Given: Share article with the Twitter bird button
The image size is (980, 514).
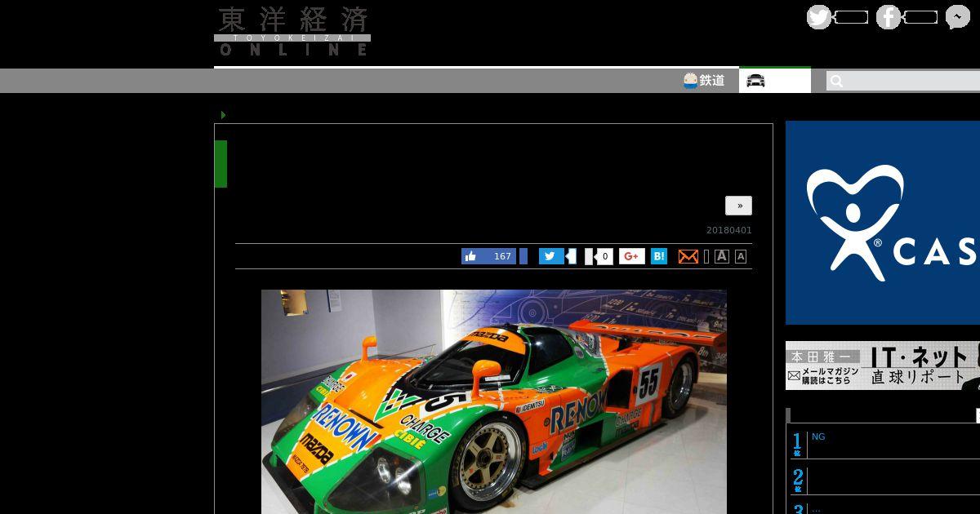Looking at the screenshot, I should tap(551, 256).
